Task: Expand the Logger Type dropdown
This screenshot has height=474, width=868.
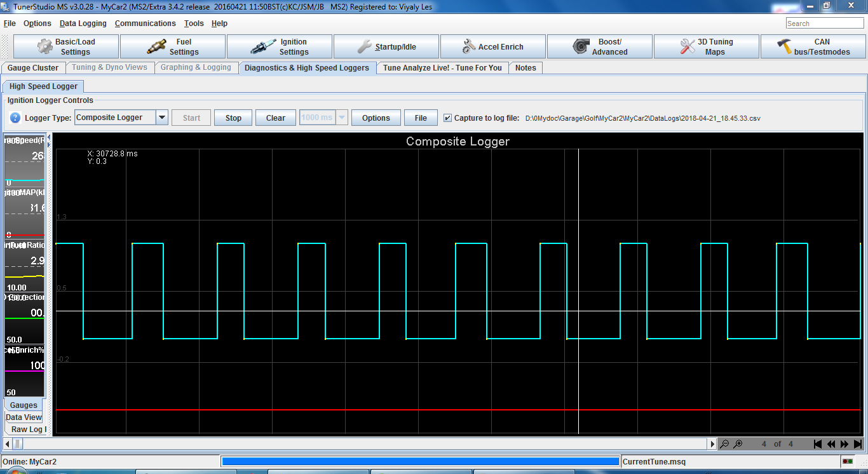Action: pyautogui.click(x=161, y=118)
